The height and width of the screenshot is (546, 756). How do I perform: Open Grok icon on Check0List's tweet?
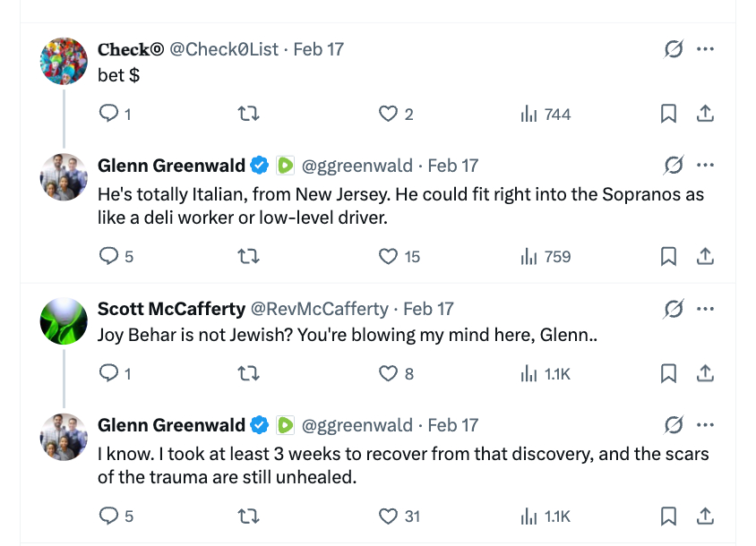(x=674, y=49)
